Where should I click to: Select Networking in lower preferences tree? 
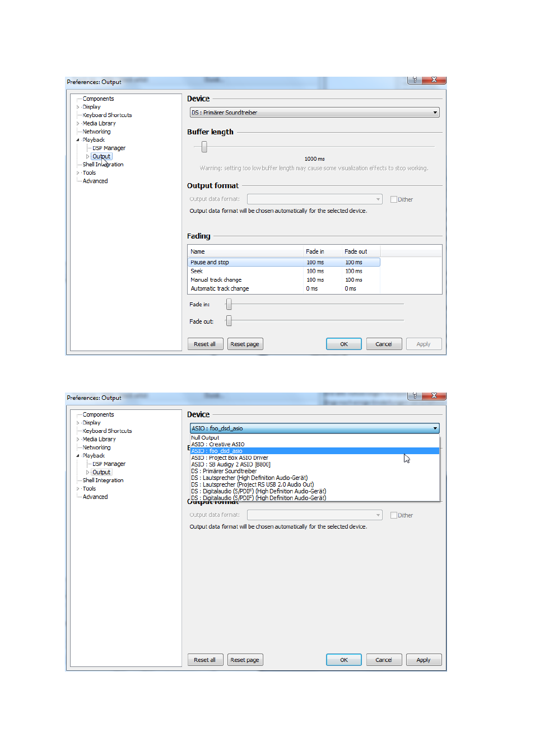pos(96,447)
